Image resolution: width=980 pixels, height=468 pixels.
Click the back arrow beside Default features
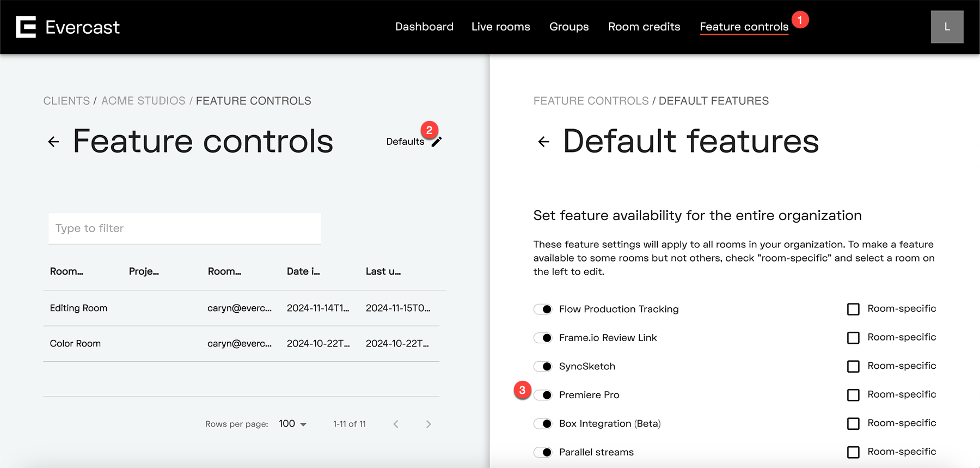[543, 142]
